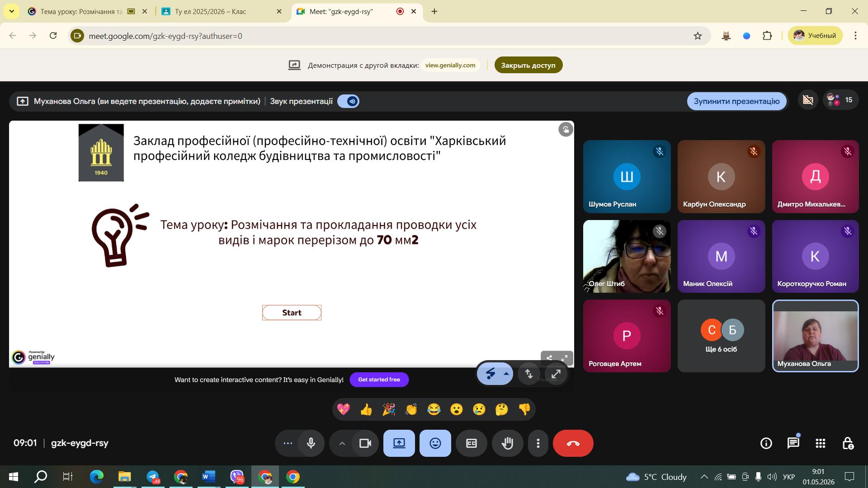The height and width of the screenshot is (488, 868).
Task: Click Закрыть доступ sharing button
Action: tap(528, 65)
